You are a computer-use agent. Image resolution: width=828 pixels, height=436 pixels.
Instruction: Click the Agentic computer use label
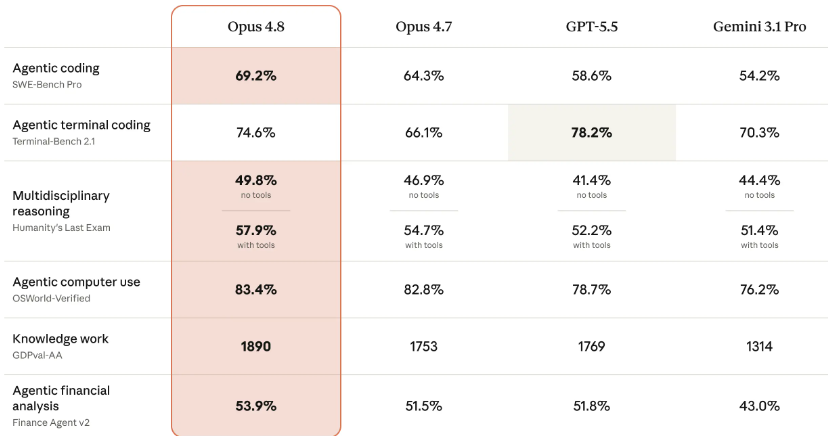(x=76, y=282)
